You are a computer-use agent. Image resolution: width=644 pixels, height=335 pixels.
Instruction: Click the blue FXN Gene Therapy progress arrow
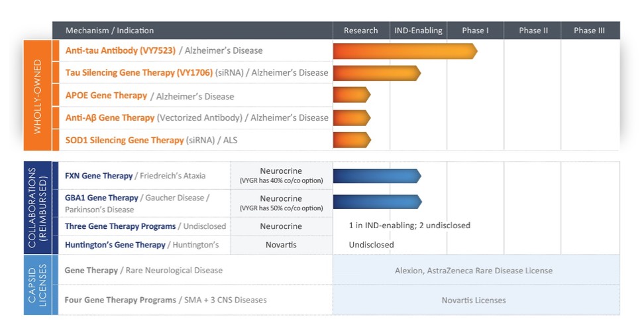coord(376,176)
